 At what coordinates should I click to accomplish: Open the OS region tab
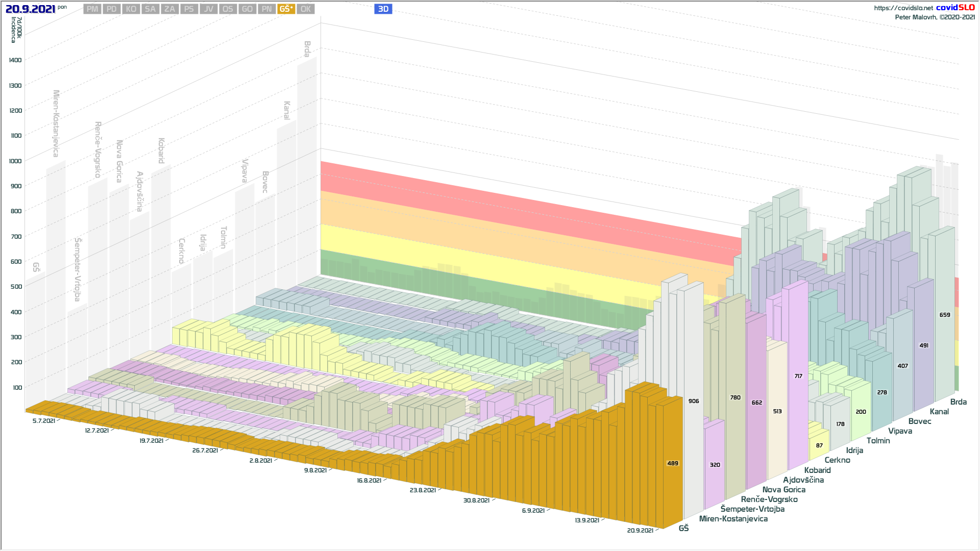228,9
